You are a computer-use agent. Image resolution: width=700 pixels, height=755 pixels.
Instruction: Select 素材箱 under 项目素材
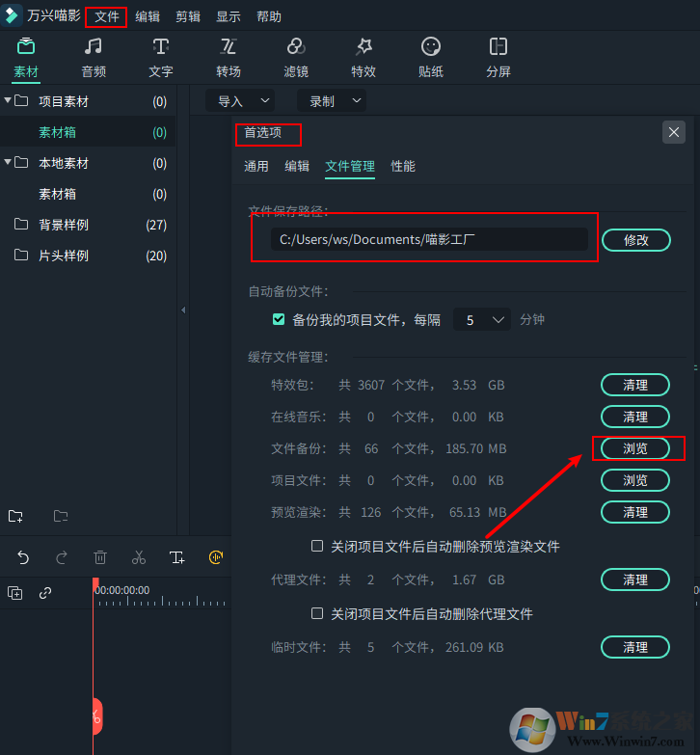[88, 132]
